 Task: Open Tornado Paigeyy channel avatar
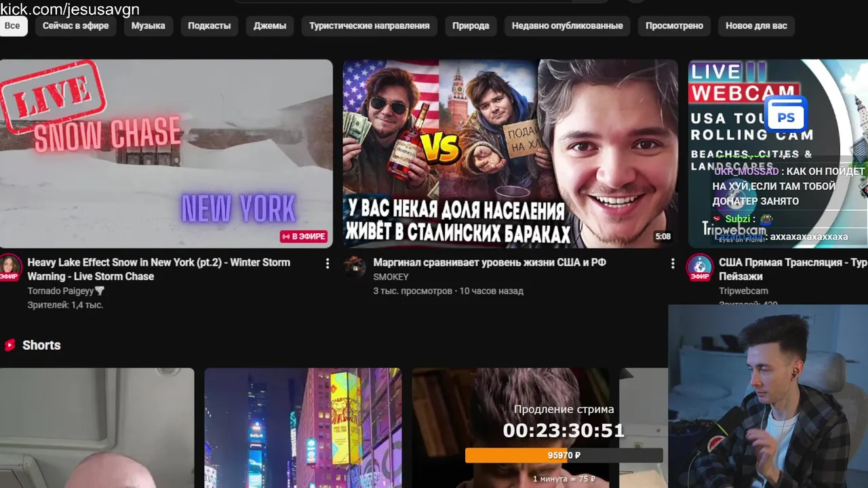click(x=10, y=266)
